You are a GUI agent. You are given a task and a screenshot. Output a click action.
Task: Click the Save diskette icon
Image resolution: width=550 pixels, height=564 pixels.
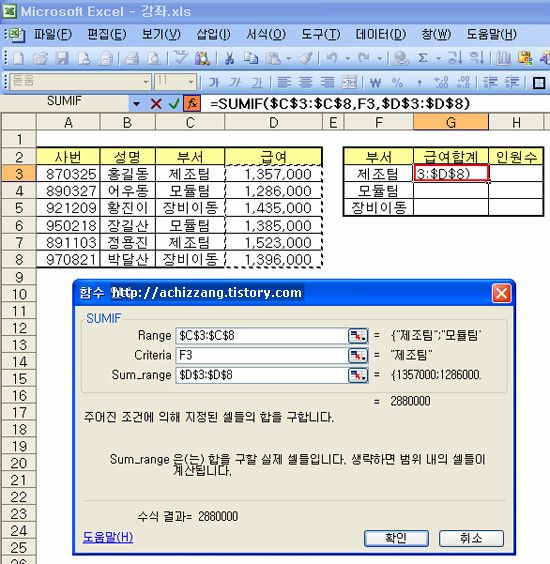[62, 58]
